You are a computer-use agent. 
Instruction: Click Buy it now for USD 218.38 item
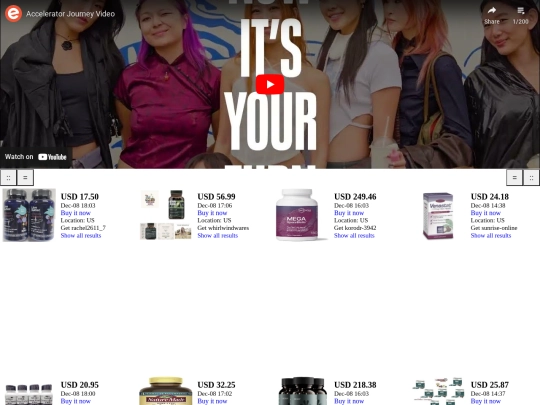pos(349,401)
